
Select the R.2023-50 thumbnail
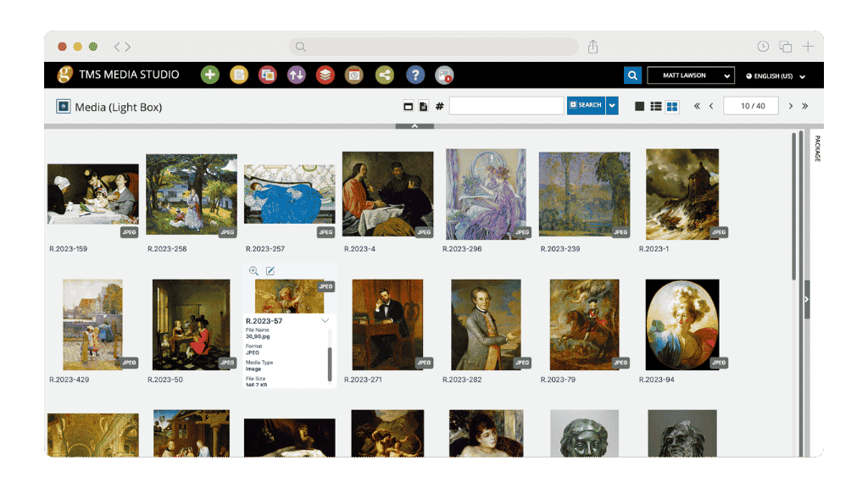[x=191, y=324]
